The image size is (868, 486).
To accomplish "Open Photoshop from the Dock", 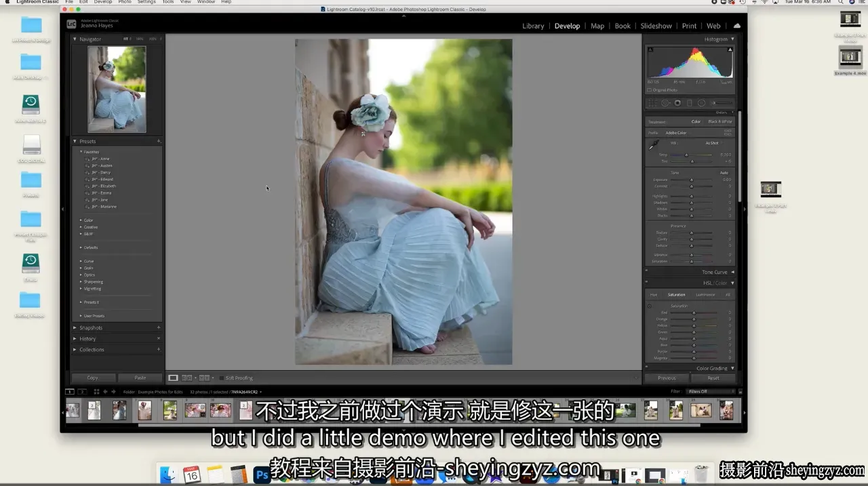I will click(262, 474).
